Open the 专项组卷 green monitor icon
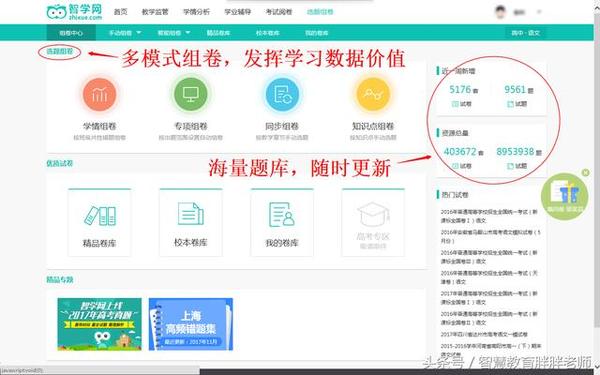The image size is (600, 375). (x=191, y=94)
